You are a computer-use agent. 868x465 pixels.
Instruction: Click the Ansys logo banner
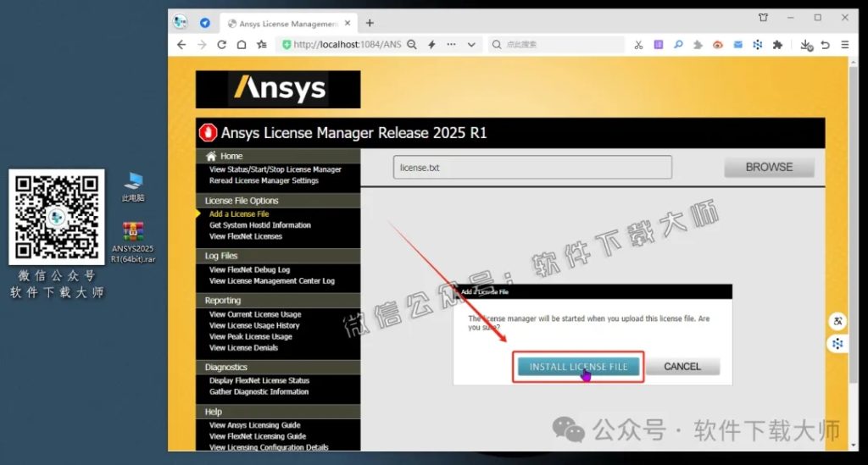[x=278, y=89]
